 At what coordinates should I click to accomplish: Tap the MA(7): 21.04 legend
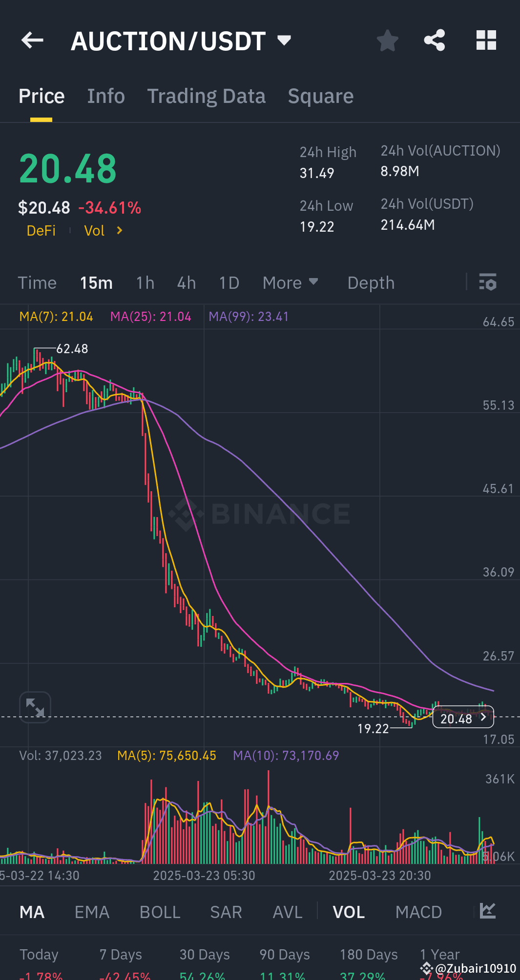(x=56, y=317)
